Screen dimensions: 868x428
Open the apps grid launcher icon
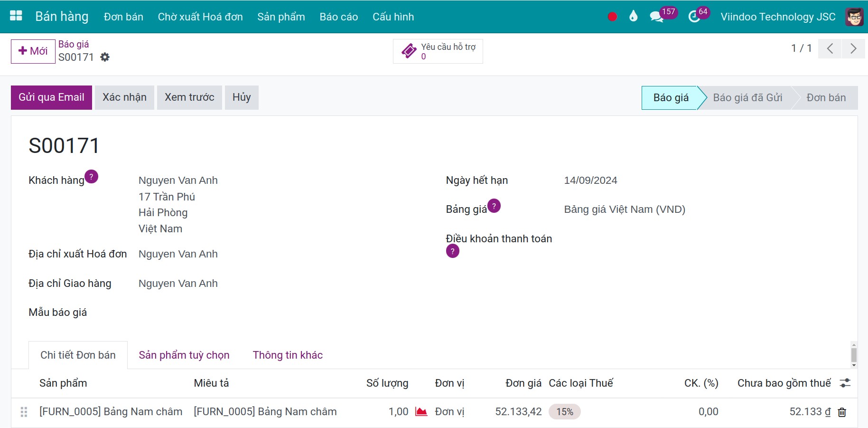(x=16, y=16)
